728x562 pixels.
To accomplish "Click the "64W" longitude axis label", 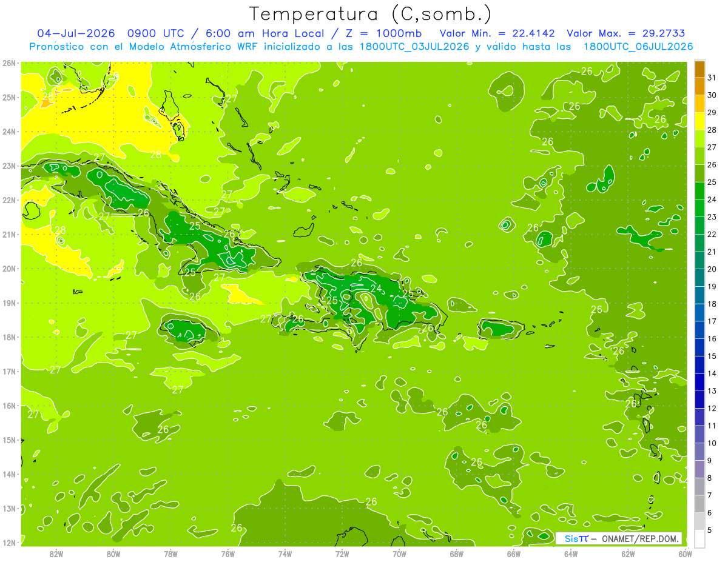I will point(571,554).
